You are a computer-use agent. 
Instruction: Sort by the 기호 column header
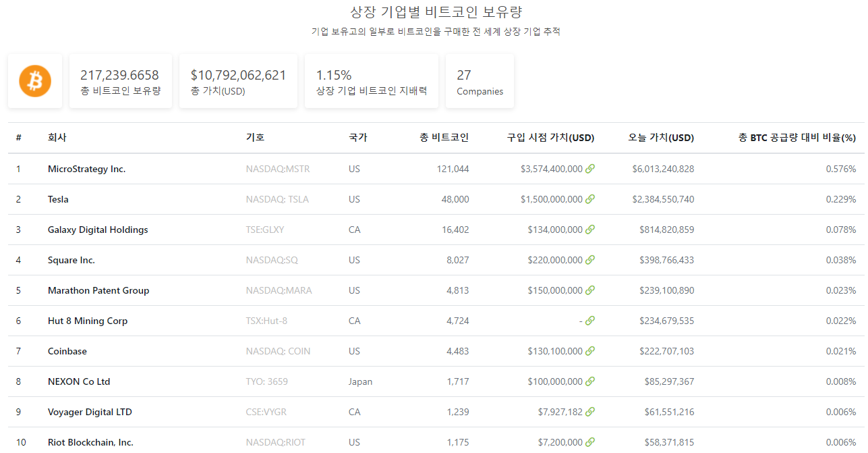[x=256, y=138]
